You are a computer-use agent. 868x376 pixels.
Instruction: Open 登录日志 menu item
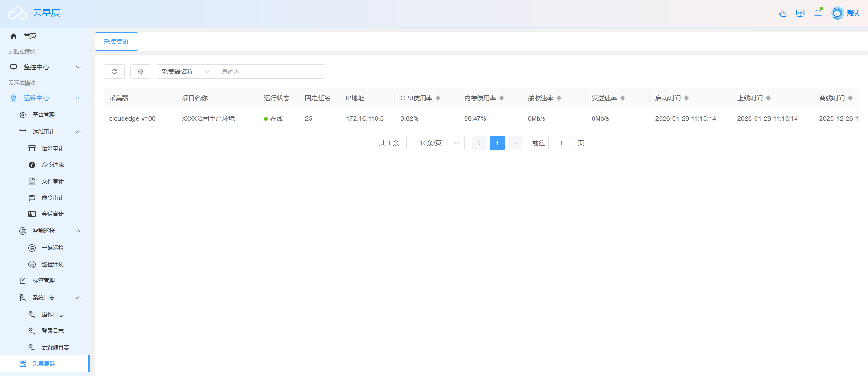coord(53,331)
